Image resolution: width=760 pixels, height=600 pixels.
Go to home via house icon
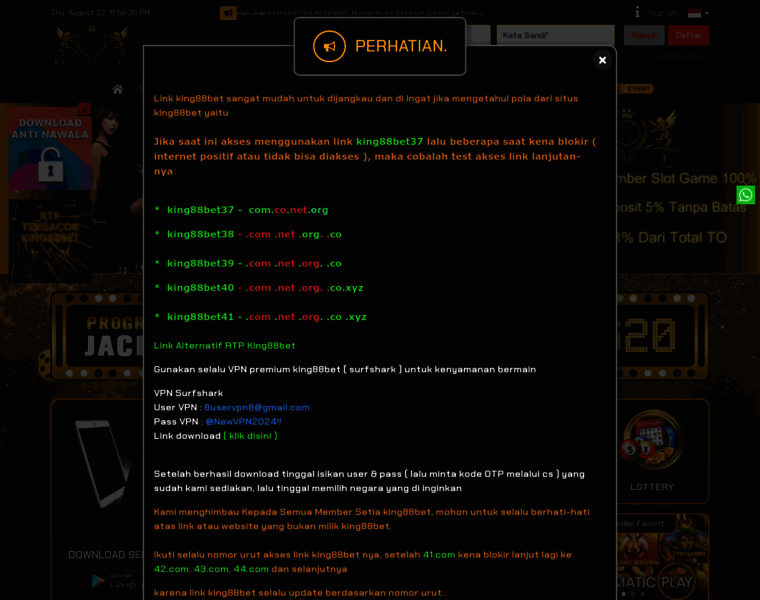point(117,89)
